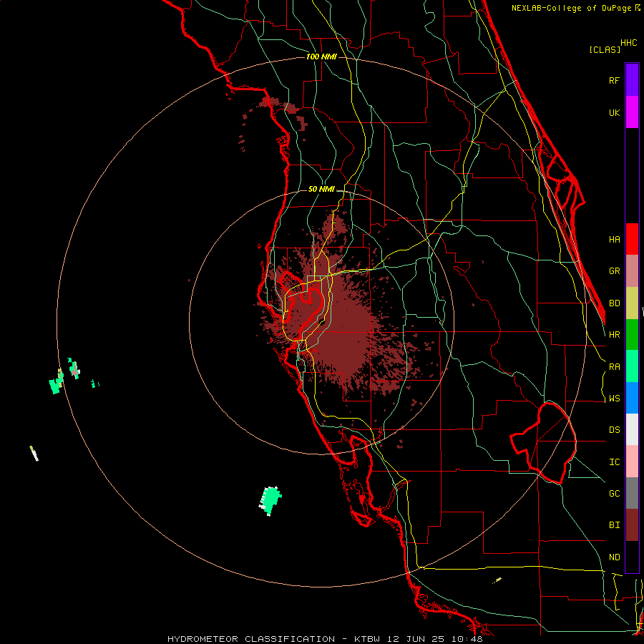Click the RF purple legend swatch
644x644 pixels.
pos(632,80)
